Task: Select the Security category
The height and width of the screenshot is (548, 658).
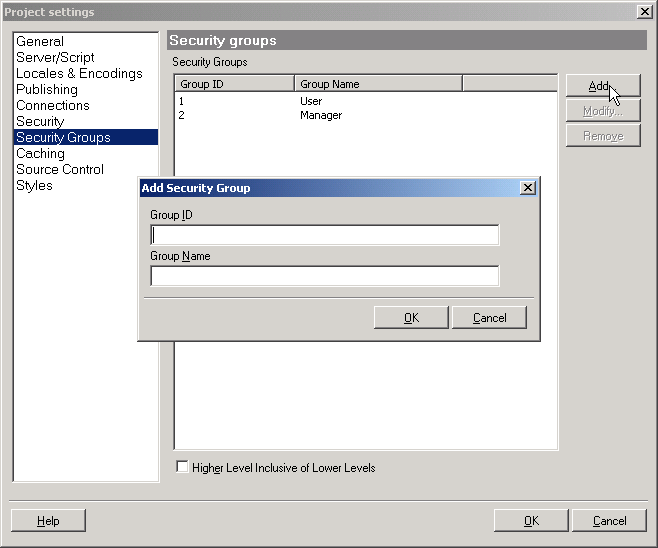Action: pos(40,122)
